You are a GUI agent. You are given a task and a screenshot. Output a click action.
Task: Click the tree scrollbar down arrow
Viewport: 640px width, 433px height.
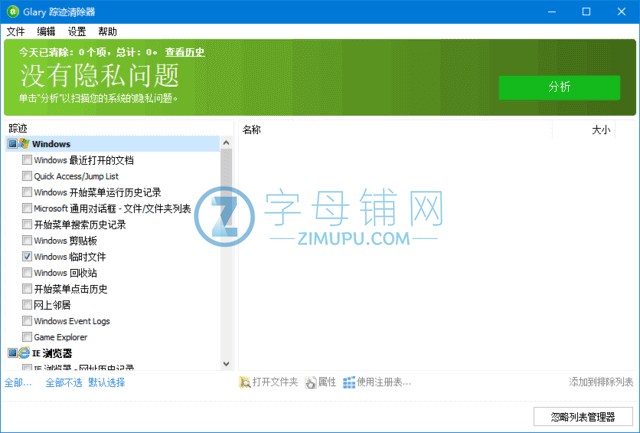[226, 364]
